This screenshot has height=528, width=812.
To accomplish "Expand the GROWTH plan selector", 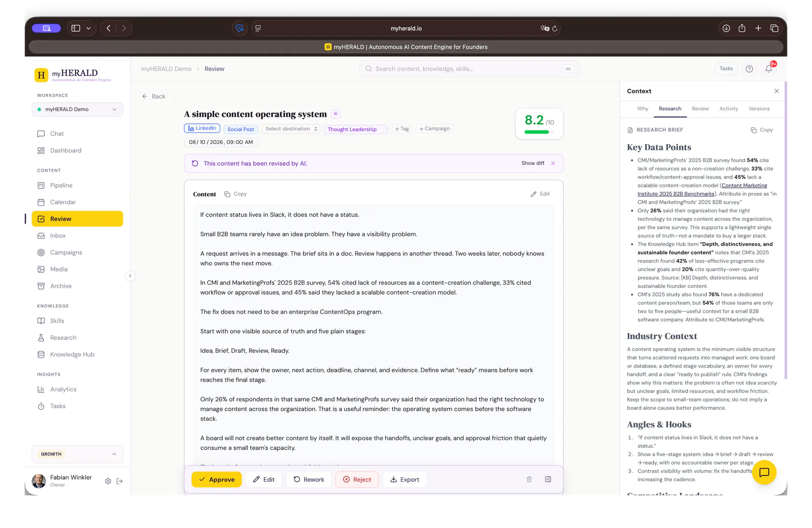I will point(77,454).
